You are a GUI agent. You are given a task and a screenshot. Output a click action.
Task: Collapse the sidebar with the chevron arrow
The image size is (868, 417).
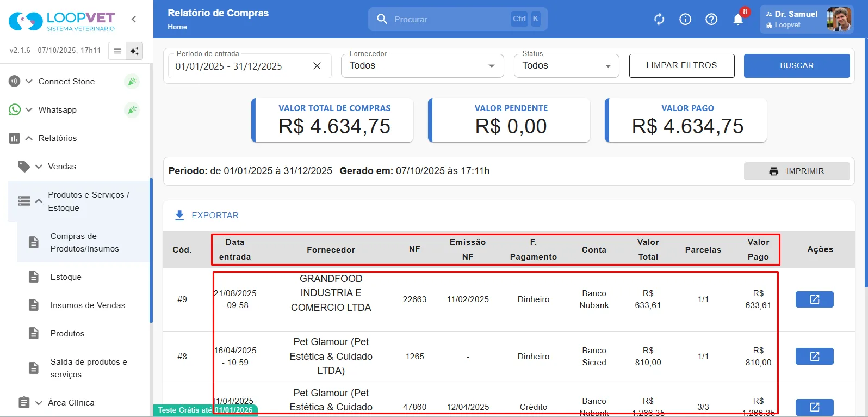click(134, 19)
